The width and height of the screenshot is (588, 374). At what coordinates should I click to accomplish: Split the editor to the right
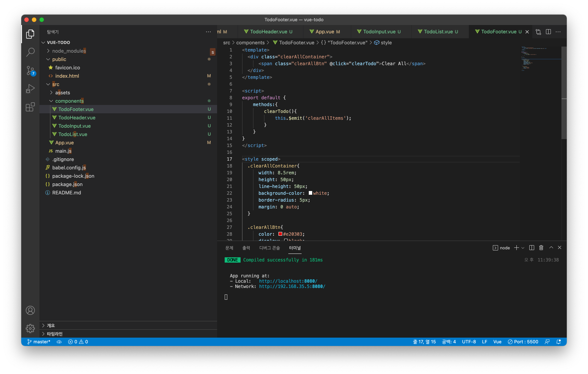(548, 32)
